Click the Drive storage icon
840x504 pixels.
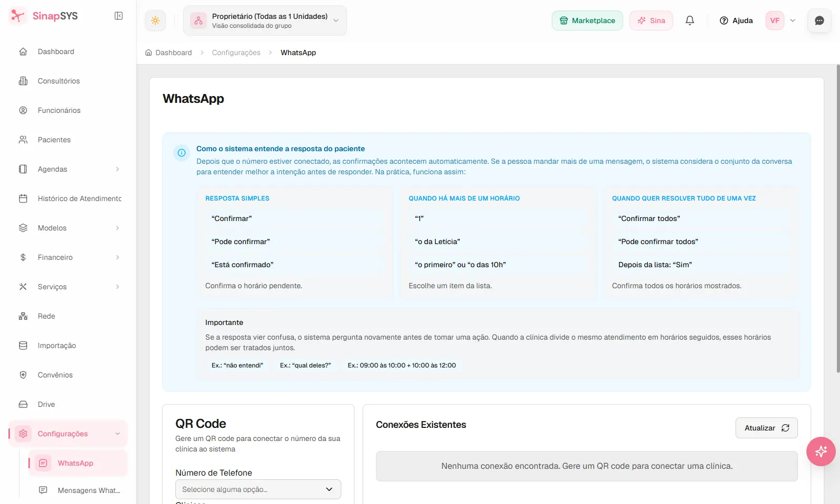[x=23, y=404]
